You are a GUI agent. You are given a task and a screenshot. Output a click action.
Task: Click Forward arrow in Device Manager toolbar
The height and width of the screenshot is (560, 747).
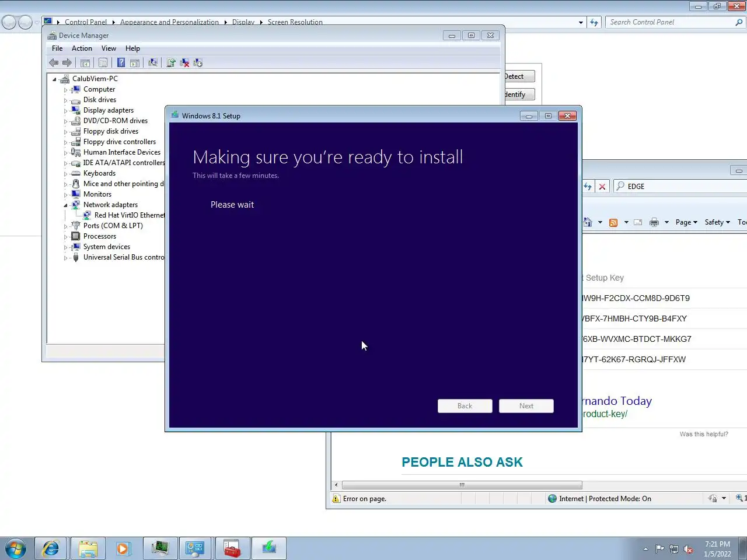coord(67,63)
